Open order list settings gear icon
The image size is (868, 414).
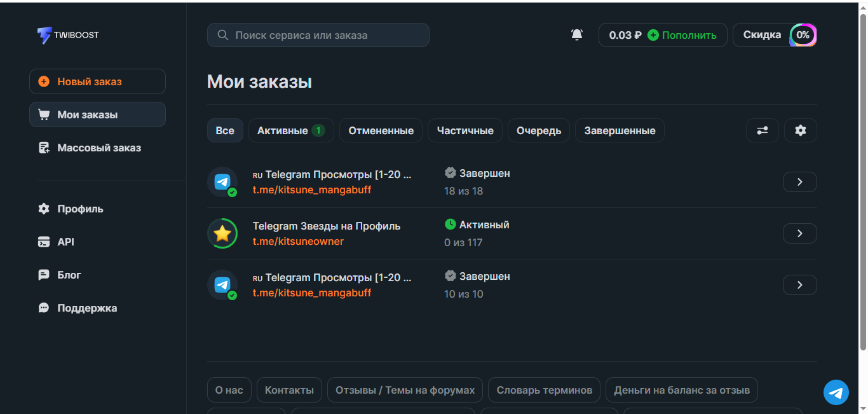tap(800, 130)
